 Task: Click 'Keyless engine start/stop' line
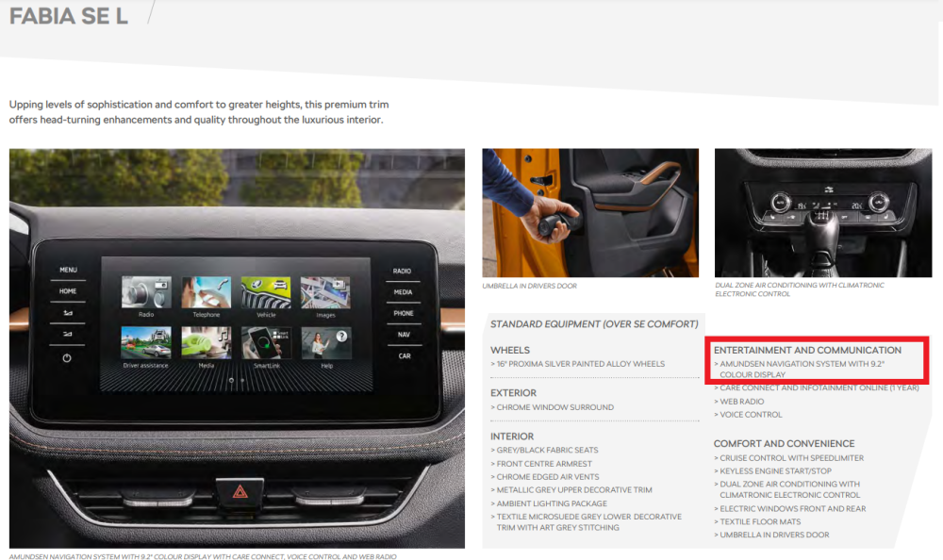click(773, 471)
